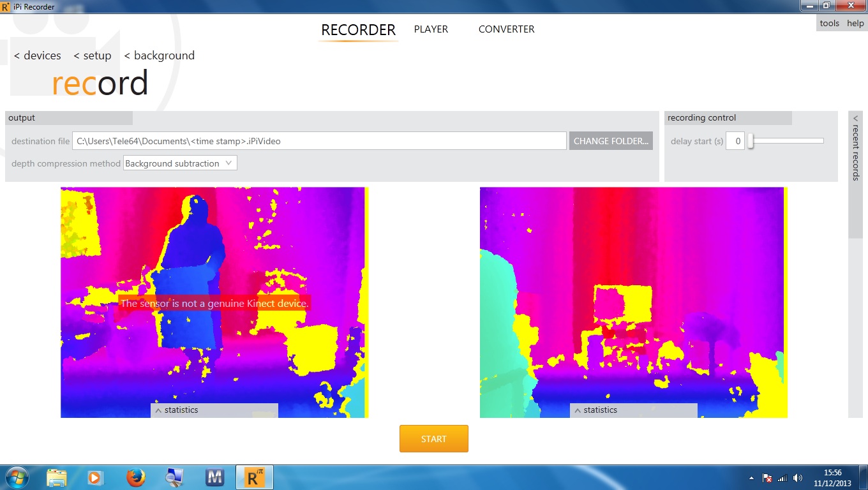Screen dimensions: 868x490
Task: Click the delay start slider handle
Action: (751, 141)
